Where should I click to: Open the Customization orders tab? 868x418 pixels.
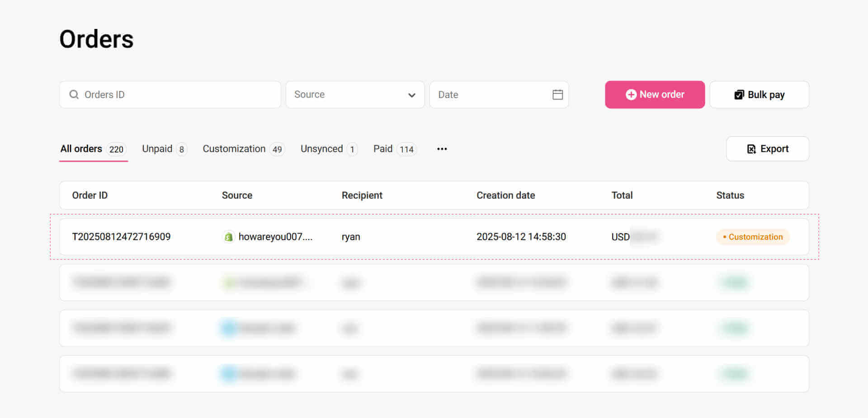pos(234,149)
